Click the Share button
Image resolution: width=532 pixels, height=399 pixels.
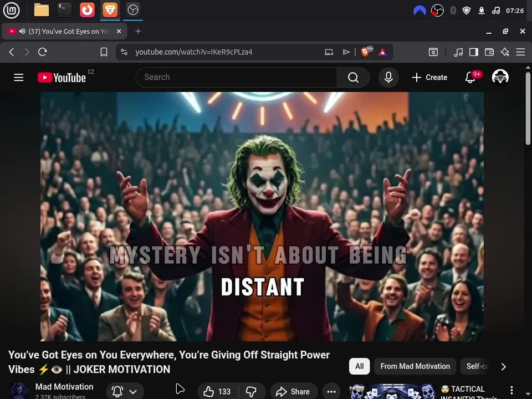click(x=294, y=392)
